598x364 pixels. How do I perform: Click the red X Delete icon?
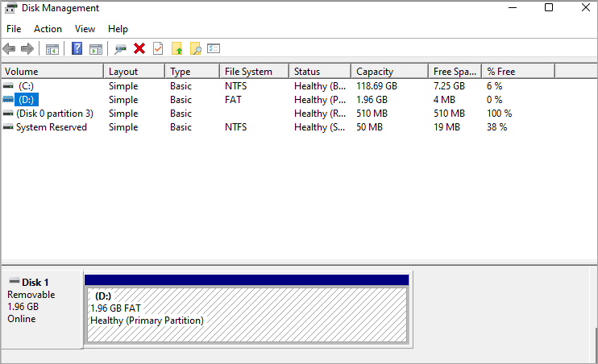139,48
